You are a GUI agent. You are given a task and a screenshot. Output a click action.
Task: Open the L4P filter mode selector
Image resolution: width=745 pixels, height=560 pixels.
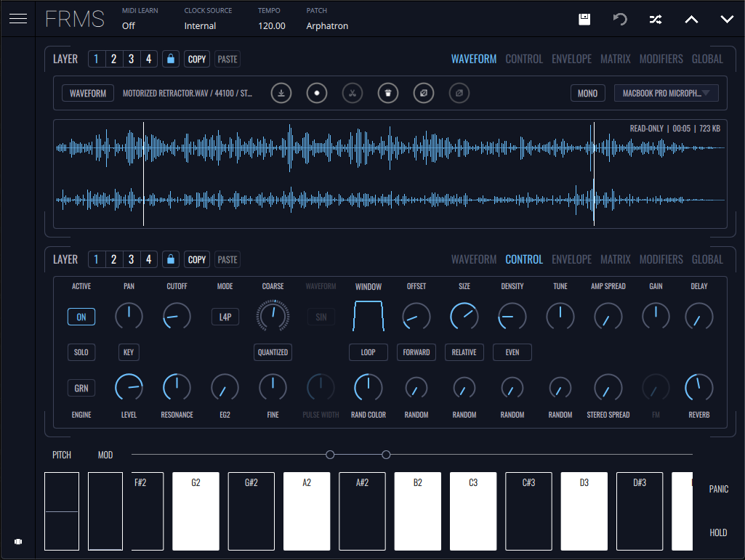[225, 317]
